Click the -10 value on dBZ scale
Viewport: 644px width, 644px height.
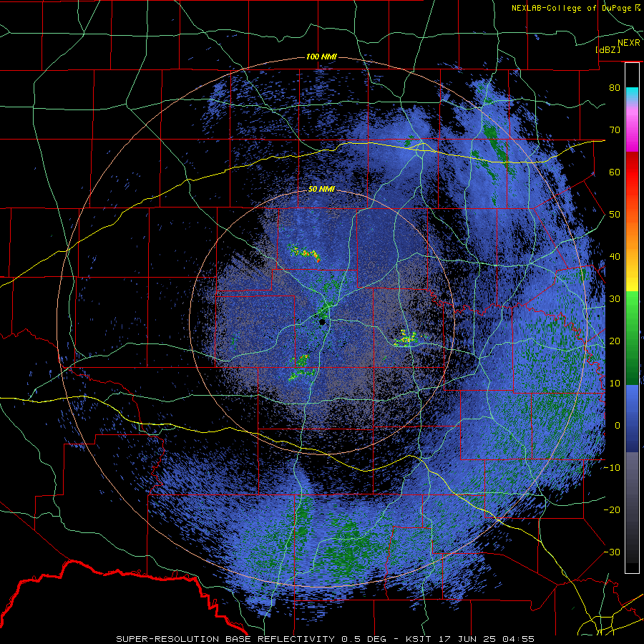pyautogui.click(x=612, y=468)
